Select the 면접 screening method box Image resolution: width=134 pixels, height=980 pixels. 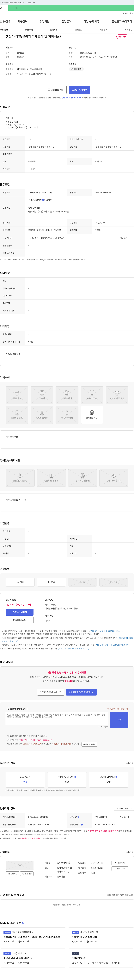tap(51, 582)
